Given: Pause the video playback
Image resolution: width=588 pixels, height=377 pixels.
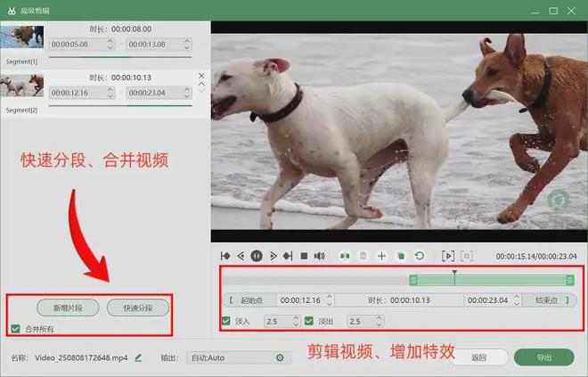Looking at the screenshot, I should [257, 256].
